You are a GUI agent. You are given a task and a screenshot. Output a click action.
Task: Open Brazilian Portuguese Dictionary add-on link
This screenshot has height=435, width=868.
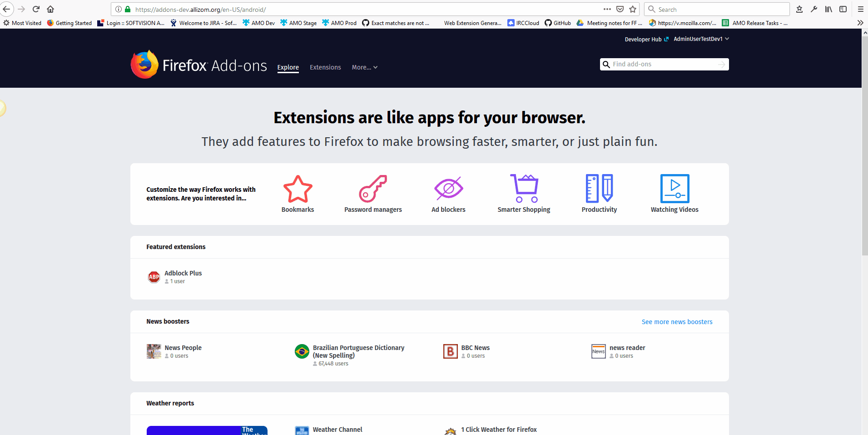click(358, 351)
